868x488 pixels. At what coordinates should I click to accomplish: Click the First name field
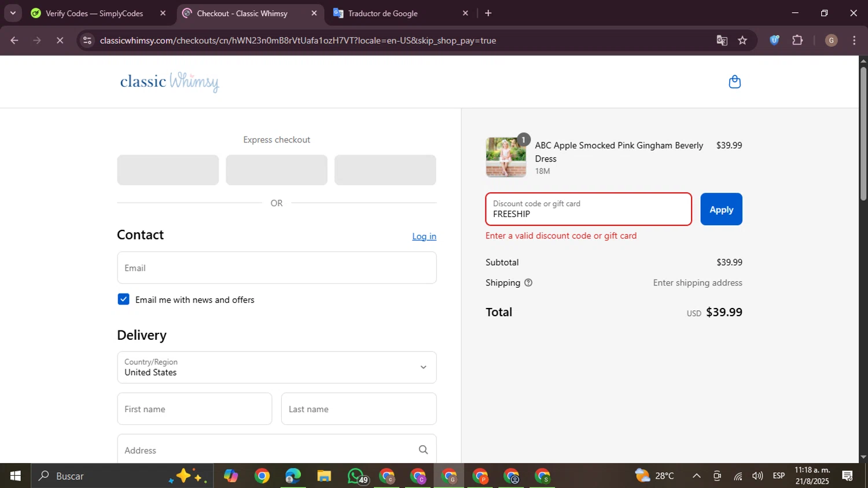(194, 409)
